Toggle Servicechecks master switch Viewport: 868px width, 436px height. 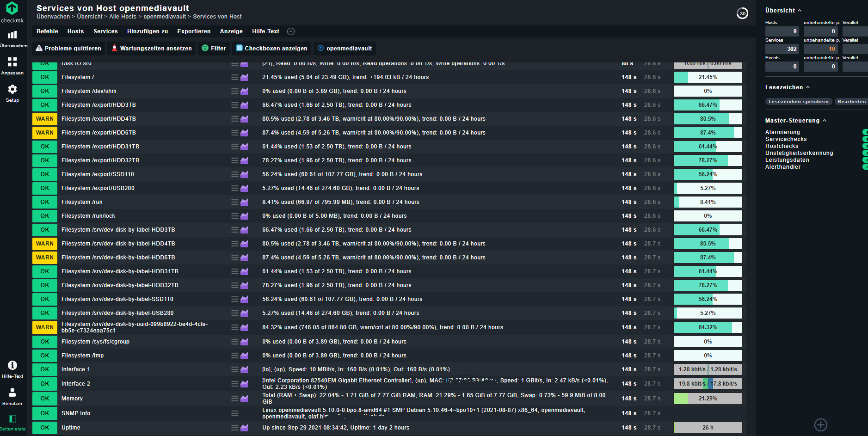865,139
